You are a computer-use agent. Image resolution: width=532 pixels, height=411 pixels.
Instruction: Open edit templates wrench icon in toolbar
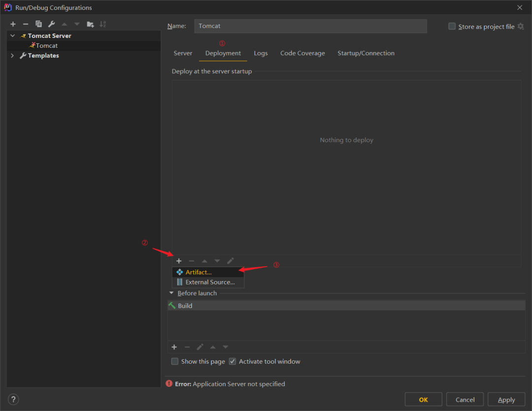tap(51, 24)
